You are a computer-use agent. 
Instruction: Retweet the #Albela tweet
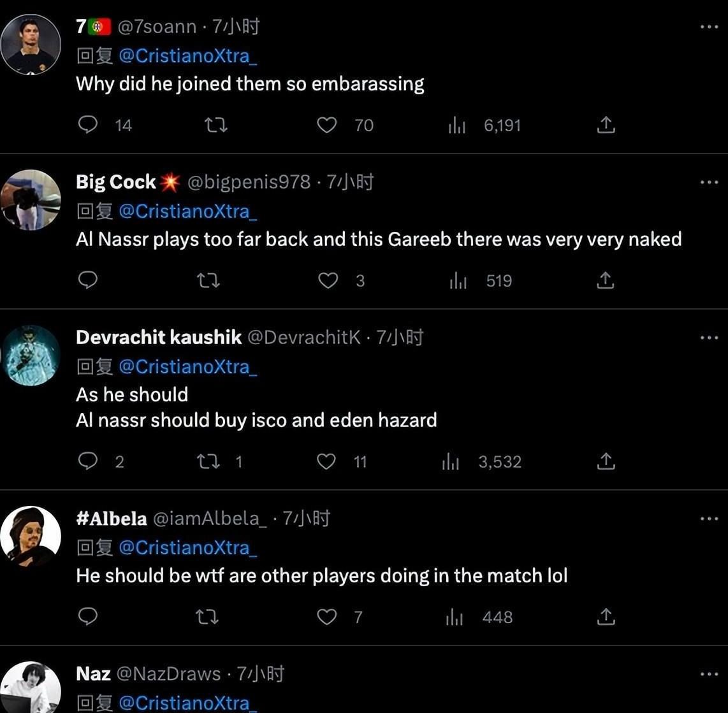coord(207,617)
